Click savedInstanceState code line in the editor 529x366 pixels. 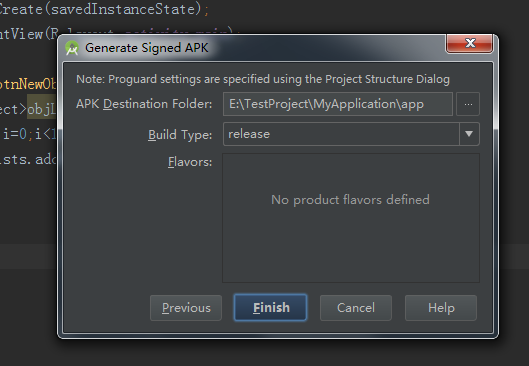click(105, 9)
